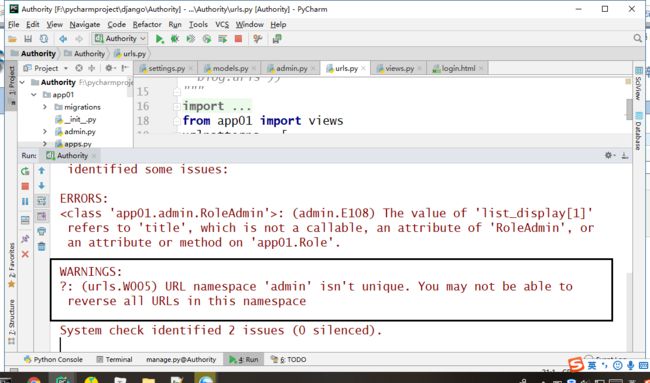Open the Code menu
The width and height of the screenshot is (650, 383).
[116, 24]
